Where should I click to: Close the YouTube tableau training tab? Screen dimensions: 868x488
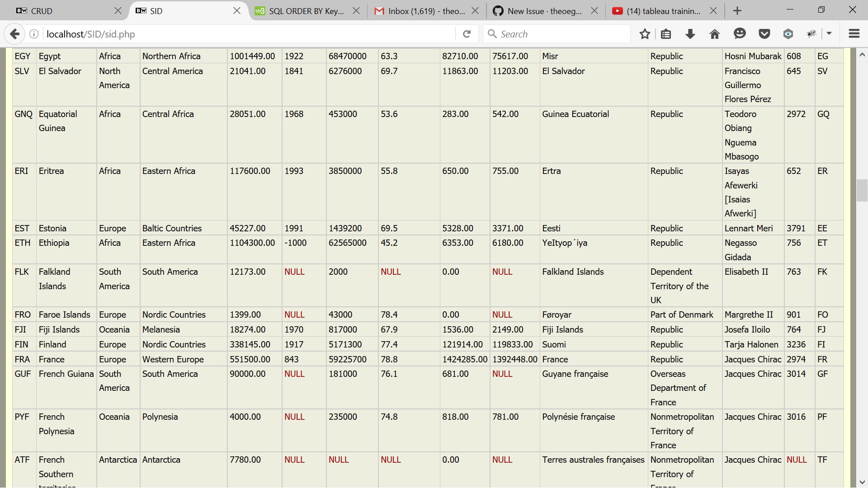713,11
